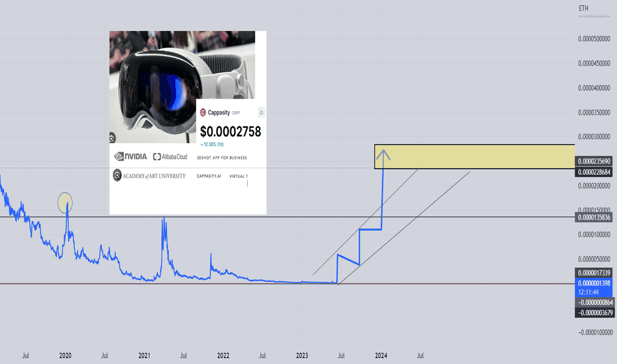Click the 0.0000100000 price axis label
The height and width of the screenshot is (364, 617).
pos(594,235)
